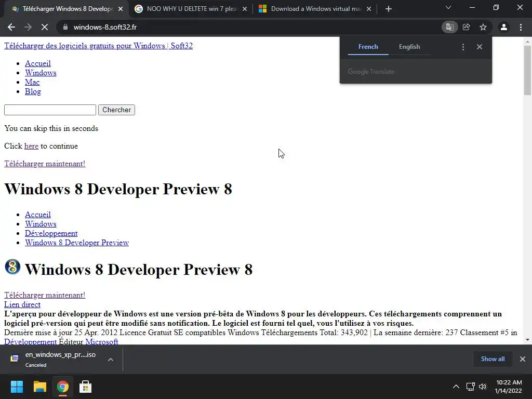Stop loading the page
Screen dimensions: 532x399
45,27
